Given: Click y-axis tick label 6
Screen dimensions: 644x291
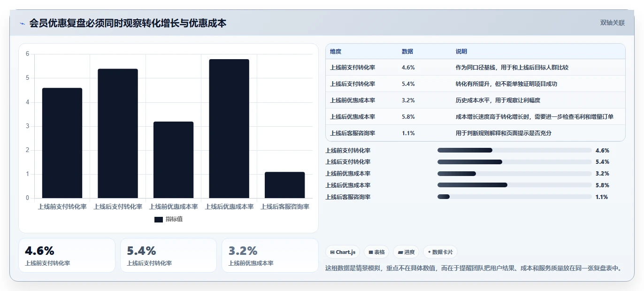Looking at the screenshot, I should coord(28,54).
